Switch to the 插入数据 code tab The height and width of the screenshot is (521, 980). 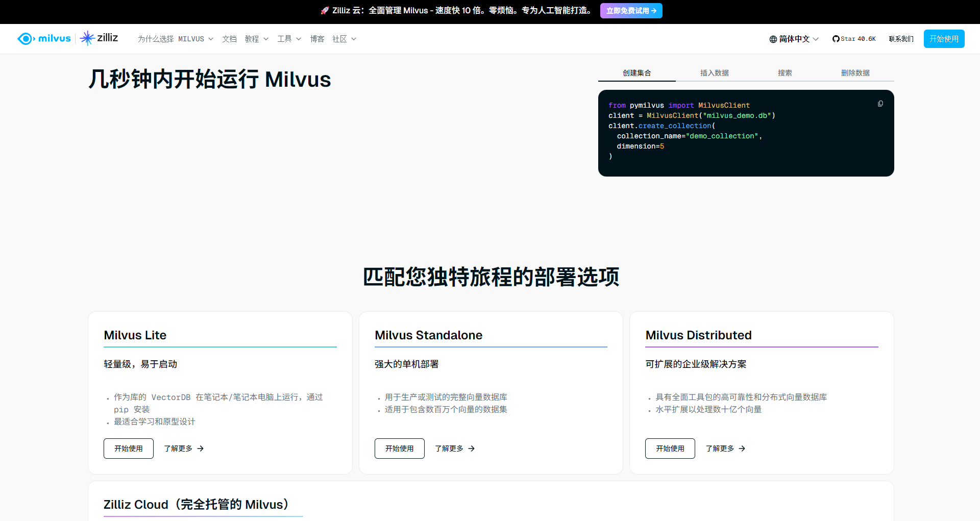click(x=714, y=73)
